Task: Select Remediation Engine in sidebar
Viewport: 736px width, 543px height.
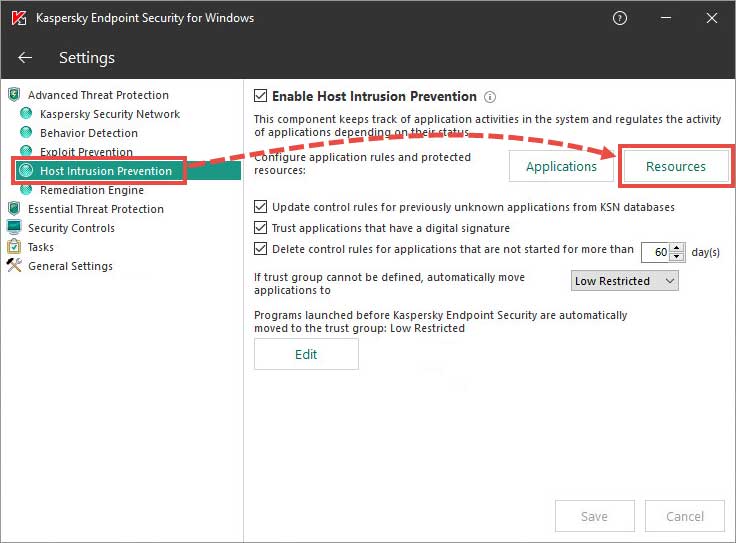Action: (x=92, y=190)
